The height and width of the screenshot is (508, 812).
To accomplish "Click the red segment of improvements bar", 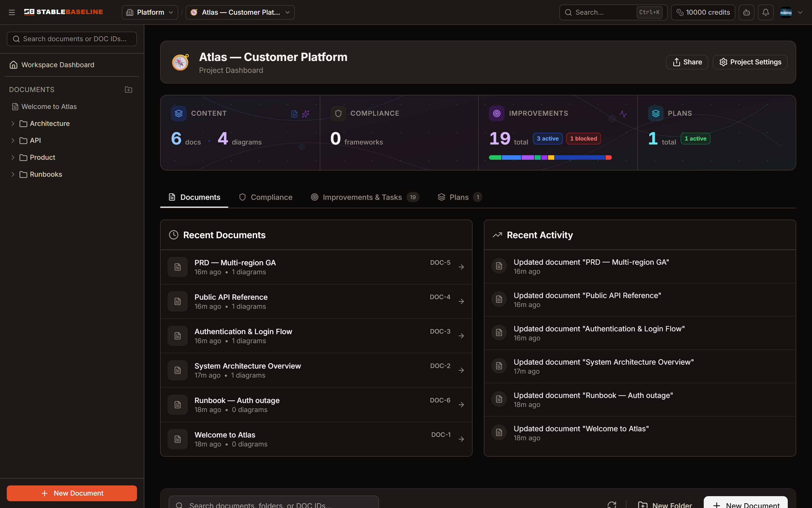I will 609,157.
